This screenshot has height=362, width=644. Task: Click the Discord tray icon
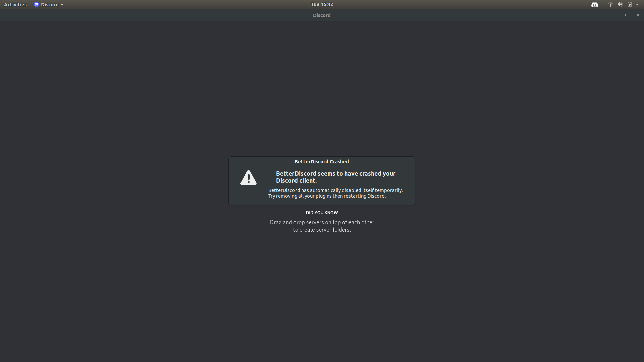594,4
